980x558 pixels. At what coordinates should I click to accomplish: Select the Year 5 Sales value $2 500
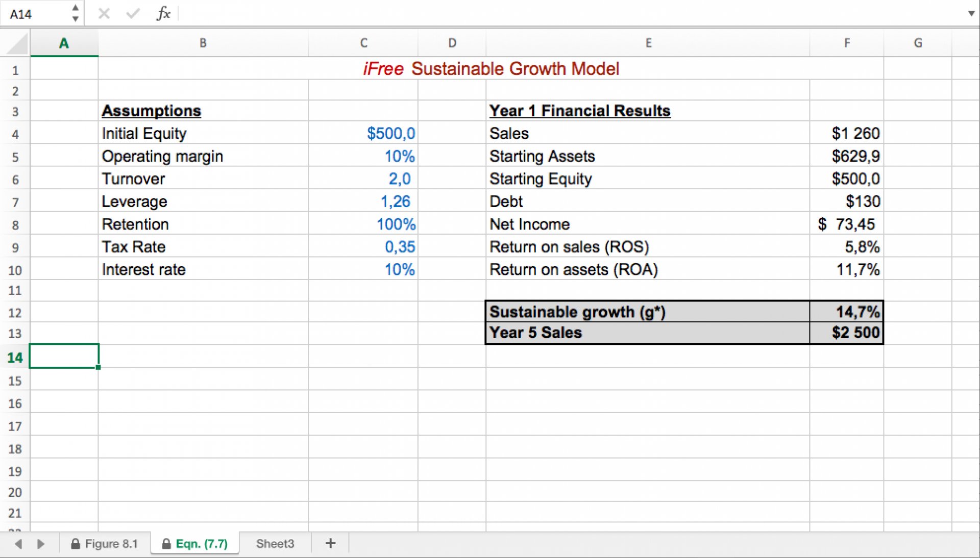pos(847,333)
